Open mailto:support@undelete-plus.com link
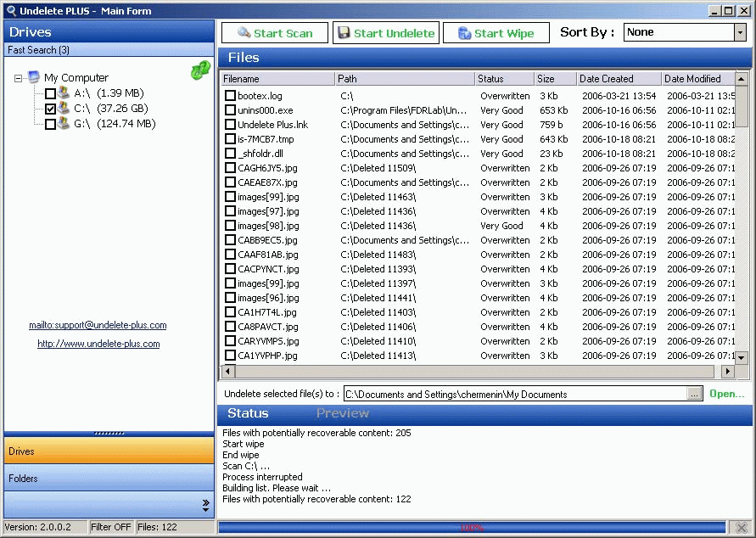Image resolution: width=756 pixels, height=538 pixels. [98, 325]
